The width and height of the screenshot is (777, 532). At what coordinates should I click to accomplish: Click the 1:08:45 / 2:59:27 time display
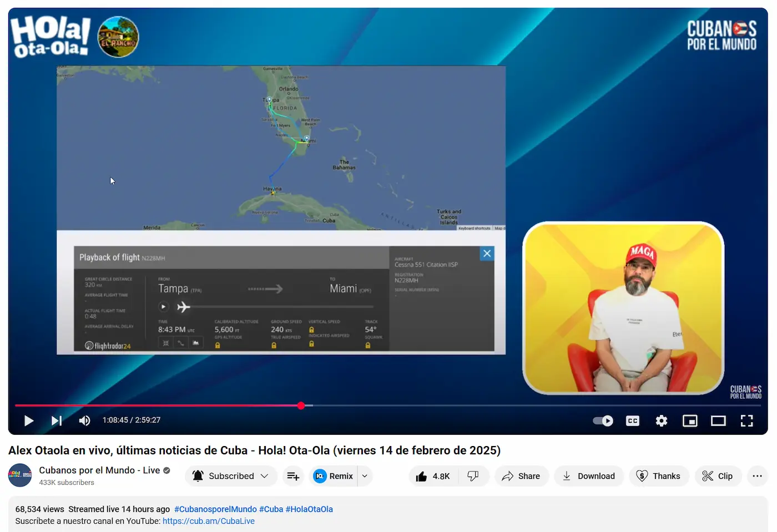pyautogui.click(x=132, y=420)
